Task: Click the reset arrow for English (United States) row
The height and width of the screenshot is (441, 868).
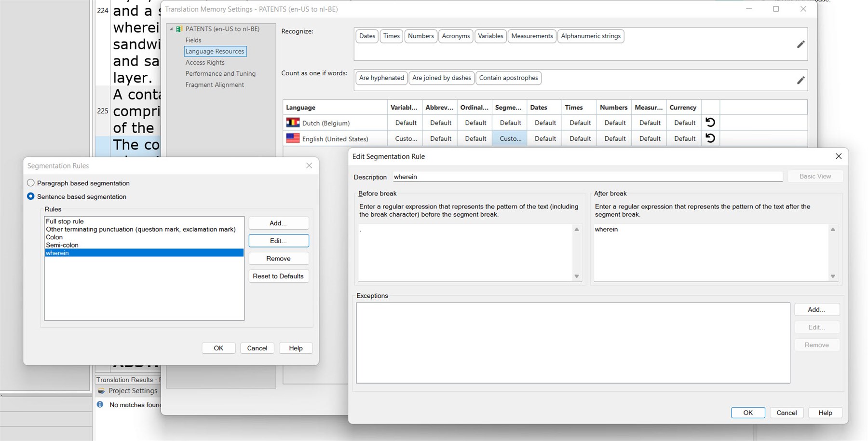Action: tap(710, 138)
